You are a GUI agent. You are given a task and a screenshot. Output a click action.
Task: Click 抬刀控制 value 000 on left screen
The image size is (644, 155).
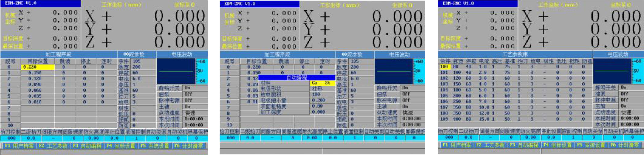10,138
